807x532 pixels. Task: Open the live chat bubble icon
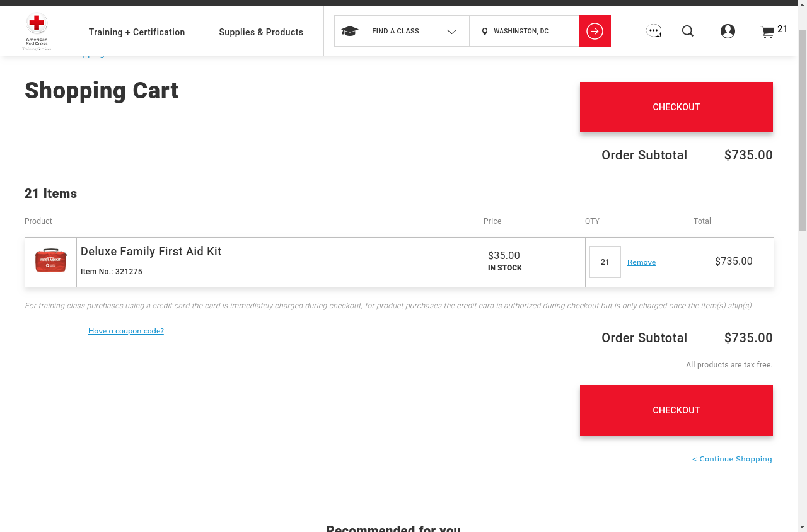(654, 31)
